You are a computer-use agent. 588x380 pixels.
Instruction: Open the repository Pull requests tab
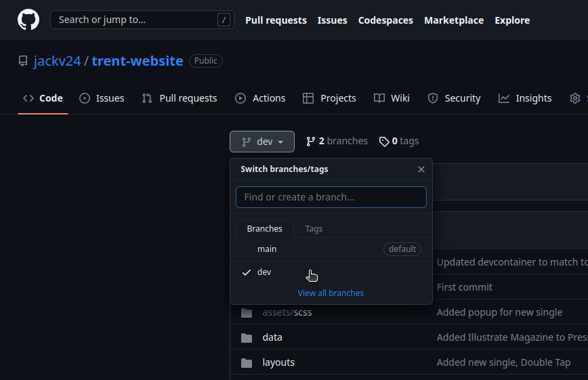(x=180, y=98)
